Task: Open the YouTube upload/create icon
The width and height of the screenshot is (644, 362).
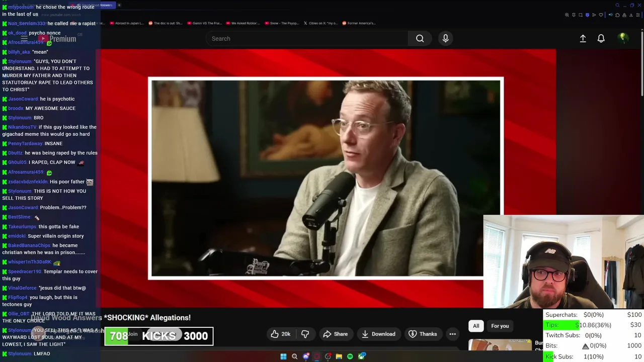Action: (x=583, y=38)
